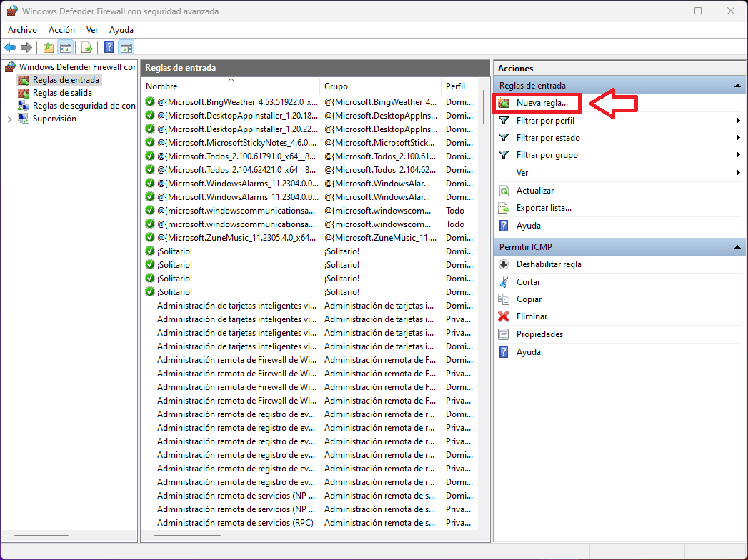This screenshot has width=748, height=560.
Task: Click the red X Eliminar icon
Action: coord(504,316)
